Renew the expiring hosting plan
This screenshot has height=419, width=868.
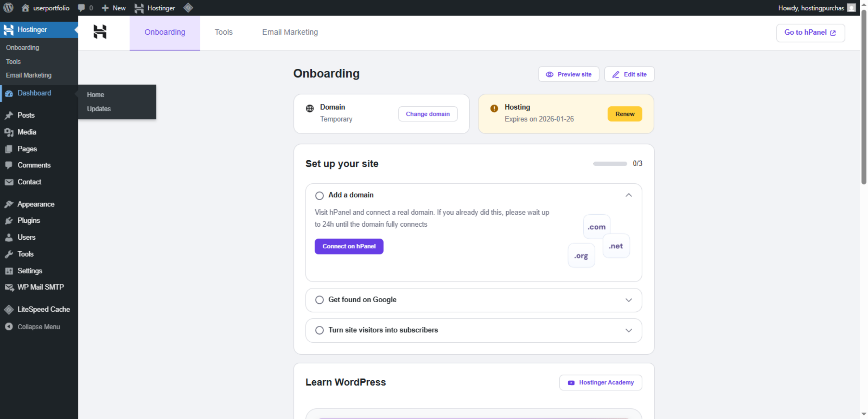(x=625, y=114)
